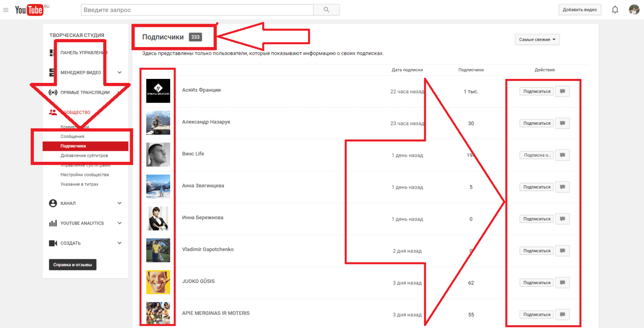Open the account avatar menu
Screen dimensions: 644x328
[634, 10]
